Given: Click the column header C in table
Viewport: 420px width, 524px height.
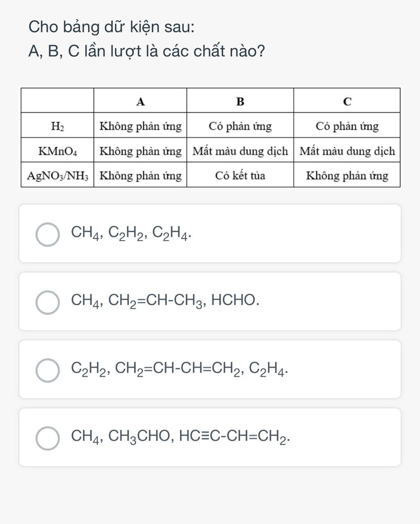Looking at the screenshot, I should pyautogui.click(x=347, y=101).
